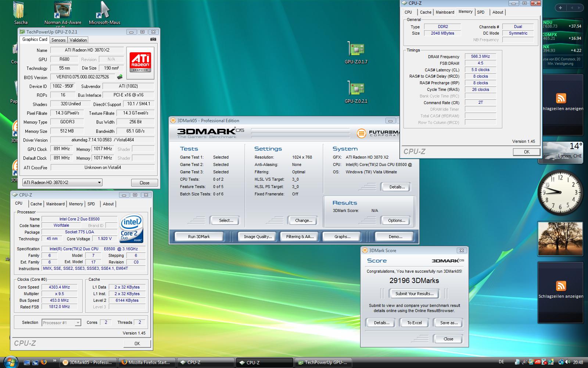588x368 pixels.
Task: Click the Filtering & AA... button
Action: [x=300, y=237]
